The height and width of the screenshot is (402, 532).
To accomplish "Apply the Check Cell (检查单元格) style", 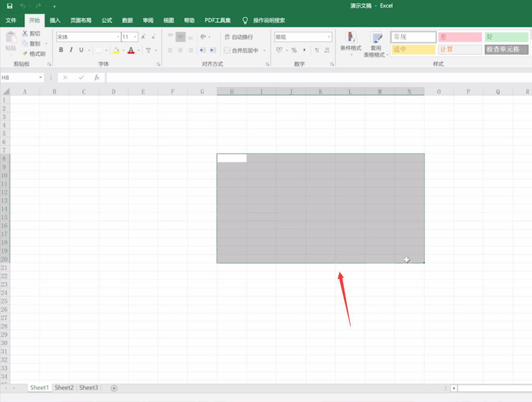I will click(x=506, y=49).
